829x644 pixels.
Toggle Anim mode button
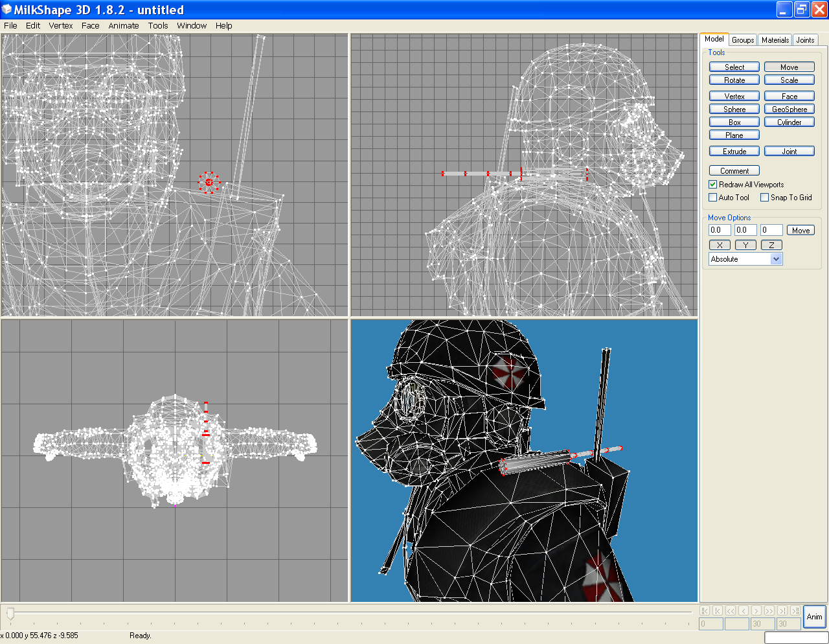(815, 617)
